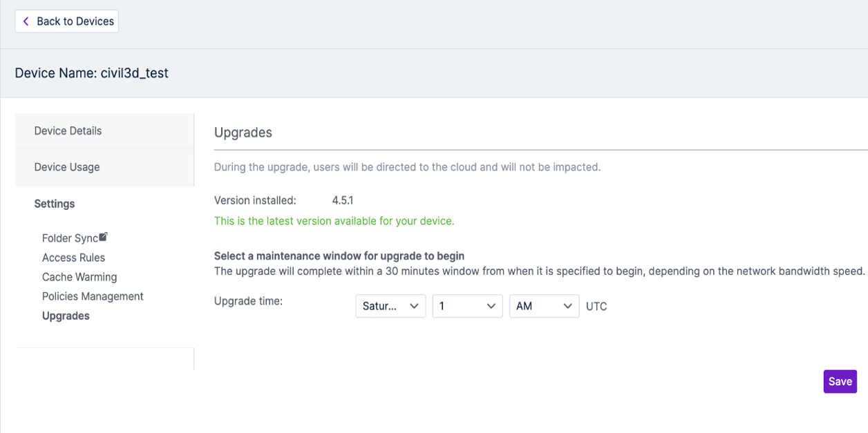Select the Upgrades settings entry
The image size is (868, 433).
[x=66, y=315]
